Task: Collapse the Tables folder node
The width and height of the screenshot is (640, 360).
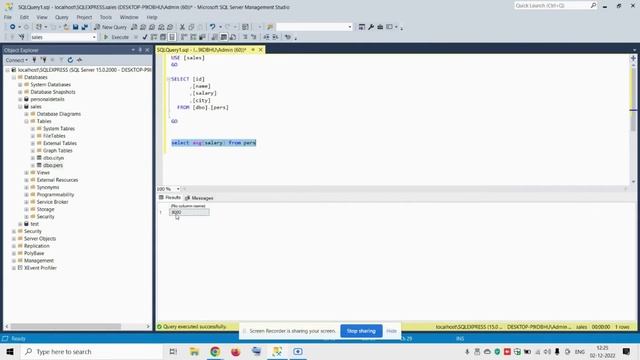Action: point(27,121)
